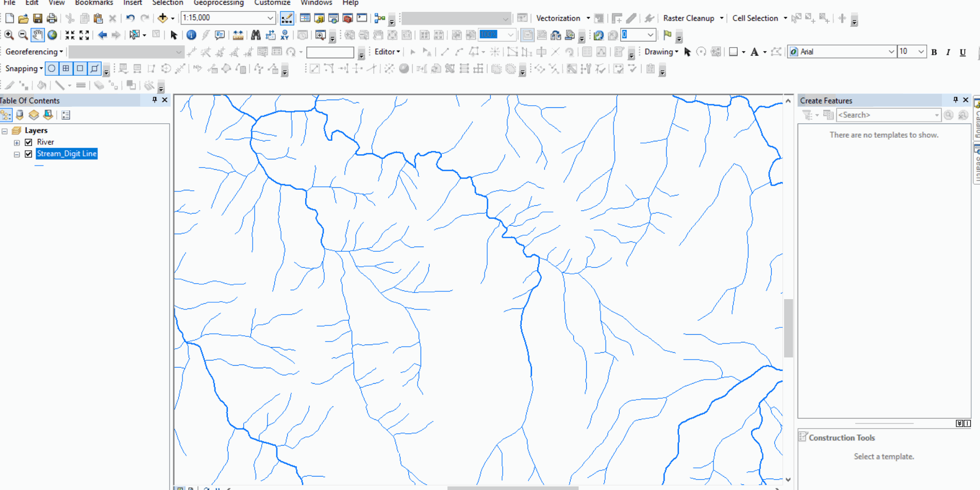Screen dimensions: 980x490
Task: Open the Editor menu dropdown
Action: point(387,52)
